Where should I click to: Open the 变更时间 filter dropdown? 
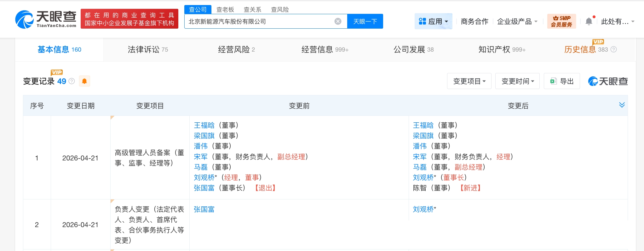point(517,81)
